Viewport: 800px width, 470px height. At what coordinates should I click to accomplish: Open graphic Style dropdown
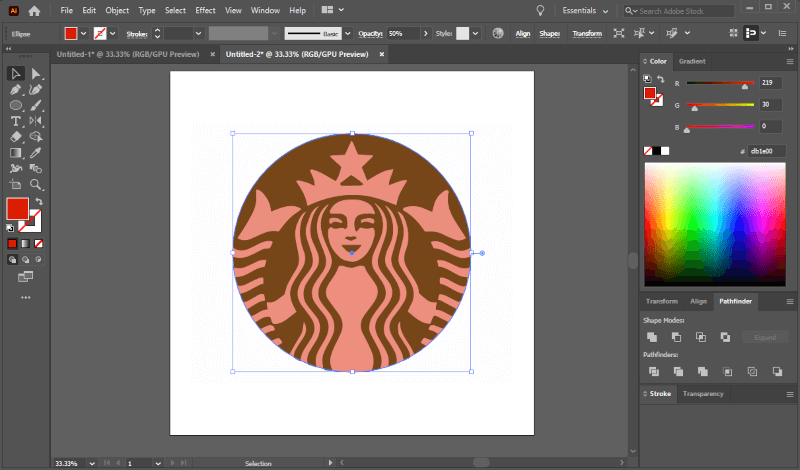point(476,34)
